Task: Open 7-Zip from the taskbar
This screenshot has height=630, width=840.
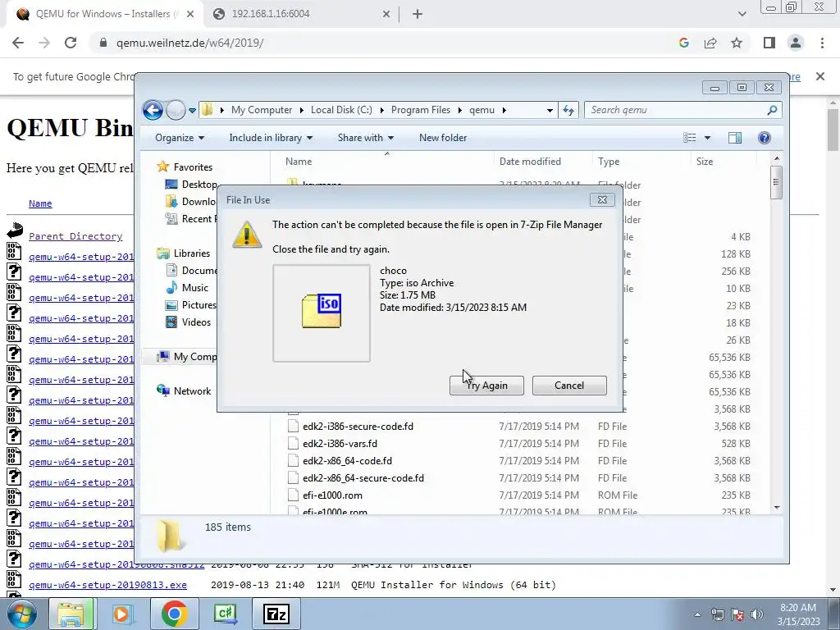Action: pos(276,614)
